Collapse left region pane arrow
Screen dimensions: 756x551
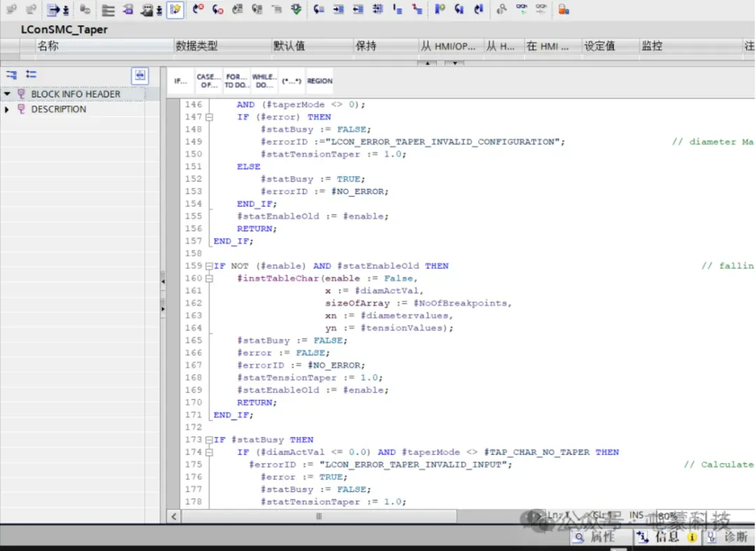pyautogui.click(x=163, y=281)
